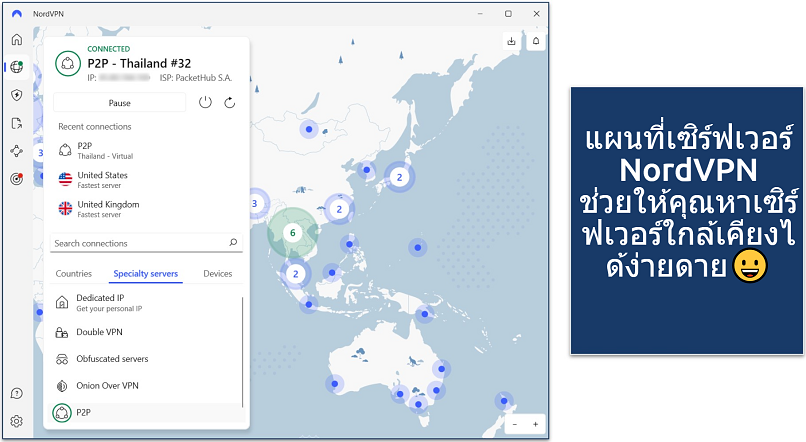The width and height of the screenshot is (806, 442).
Task: Click the United States flag icon
Action: tap(65, 179)
